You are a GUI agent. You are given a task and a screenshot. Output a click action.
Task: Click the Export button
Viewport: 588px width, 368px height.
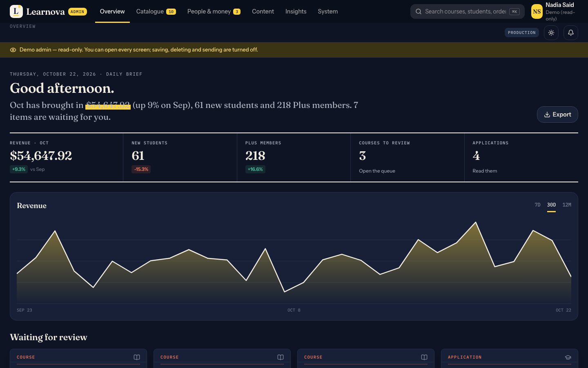click(x=557, y=114)
